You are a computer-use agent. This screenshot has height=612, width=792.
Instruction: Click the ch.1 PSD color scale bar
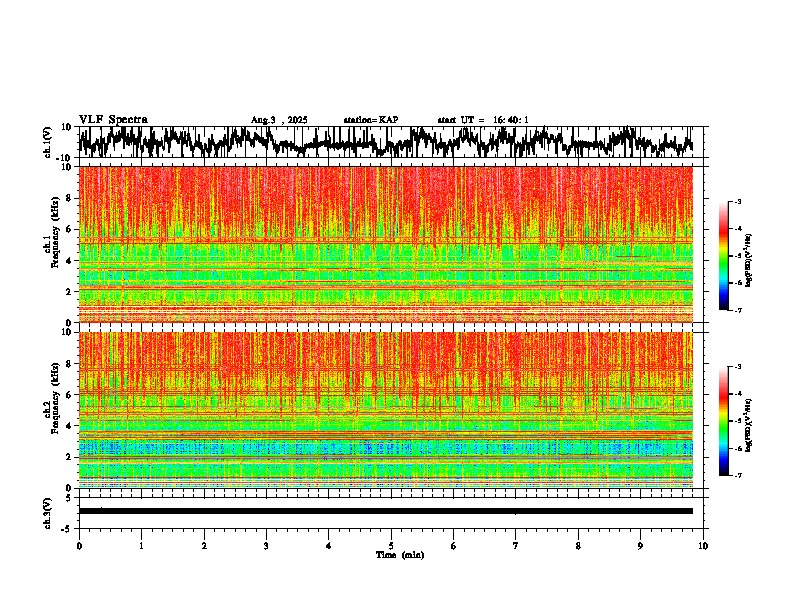(x=723, y=256)
